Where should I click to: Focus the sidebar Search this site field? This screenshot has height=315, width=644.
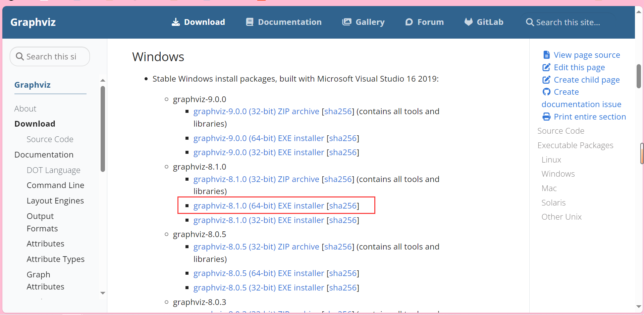point(50,56)
